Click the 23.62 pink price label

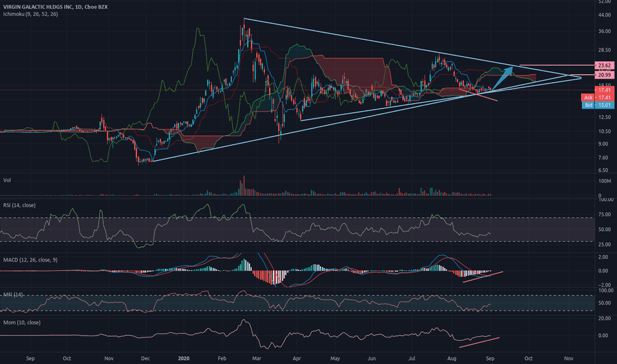(604, 66)
